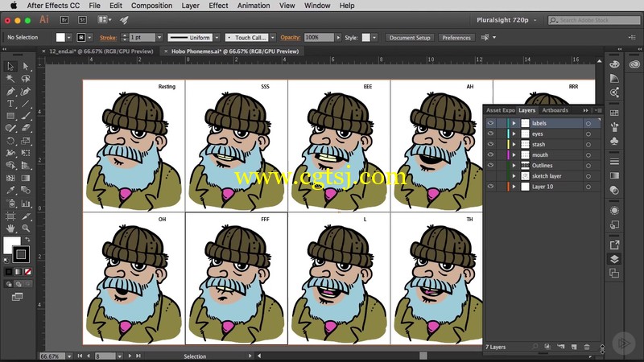Click target circle for labels layer
The width and height of the screenshot is (644, 362).
click(588, 123)
